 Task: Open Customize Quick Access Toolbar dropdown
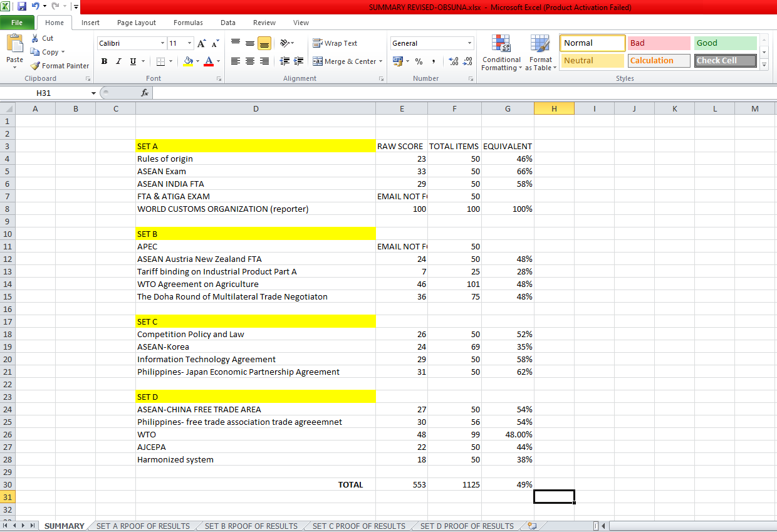point(76,7)
